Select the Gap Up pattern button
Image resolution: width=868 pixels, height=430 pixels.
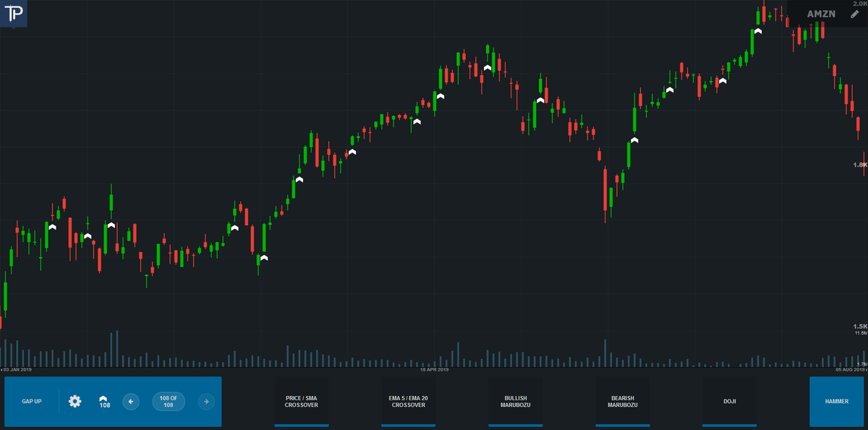(31, 401)
